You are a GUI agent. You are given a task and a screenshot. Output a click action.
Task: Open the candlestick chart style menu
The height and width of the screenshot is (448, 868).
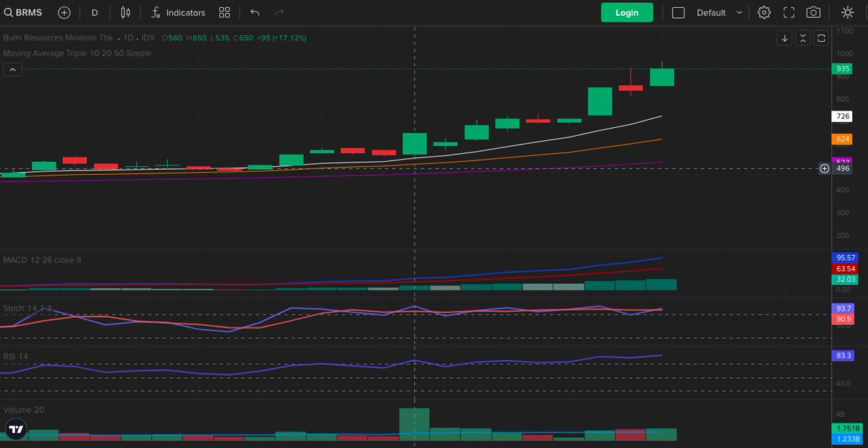point(126,12)
